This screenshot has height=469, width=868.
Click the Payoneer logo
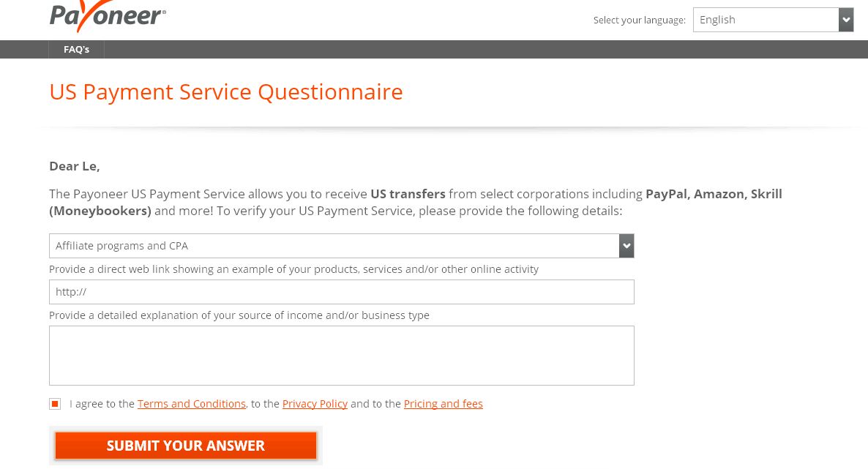click(108, 15)
